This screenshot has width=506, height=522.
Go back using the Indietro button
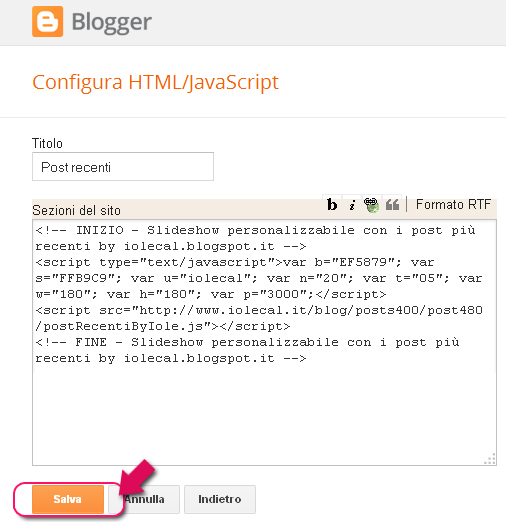click(220, 499)
